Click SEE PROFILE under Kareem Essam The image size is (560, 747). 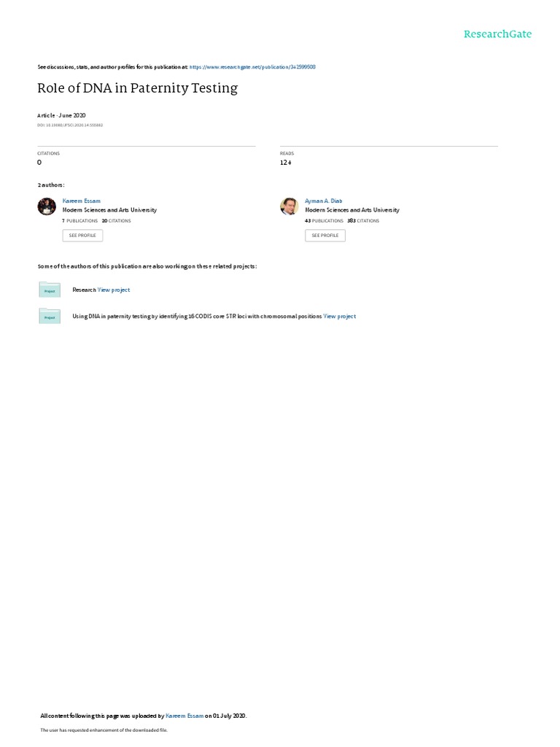coord(82,236)
